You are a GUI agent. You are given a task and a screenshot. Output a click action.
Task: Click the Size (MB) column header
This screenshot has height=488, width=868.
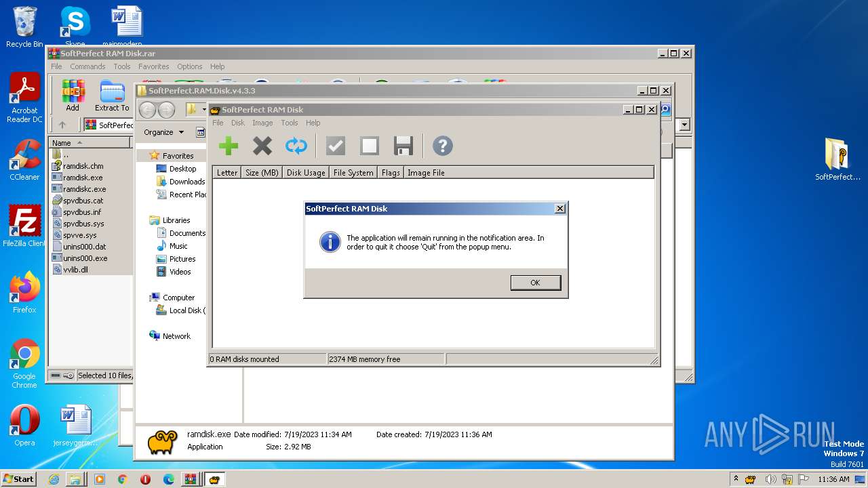262,173
